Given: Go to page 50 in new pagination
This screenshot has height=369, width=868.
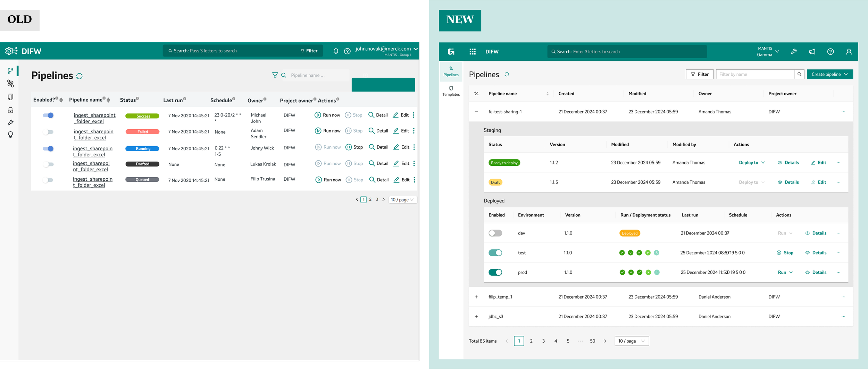Looking at the screenshot, I should click(592, 341).
